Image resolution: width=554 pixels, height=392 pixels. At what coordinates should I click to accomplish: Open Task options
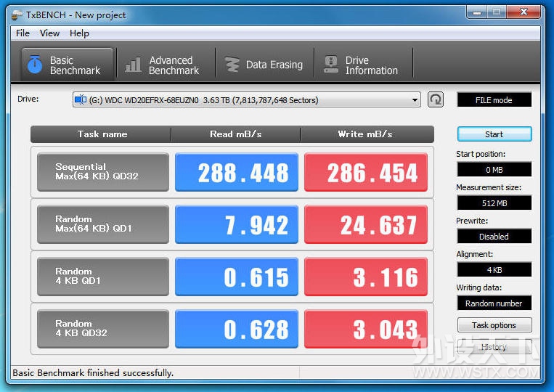pos(494,325)
